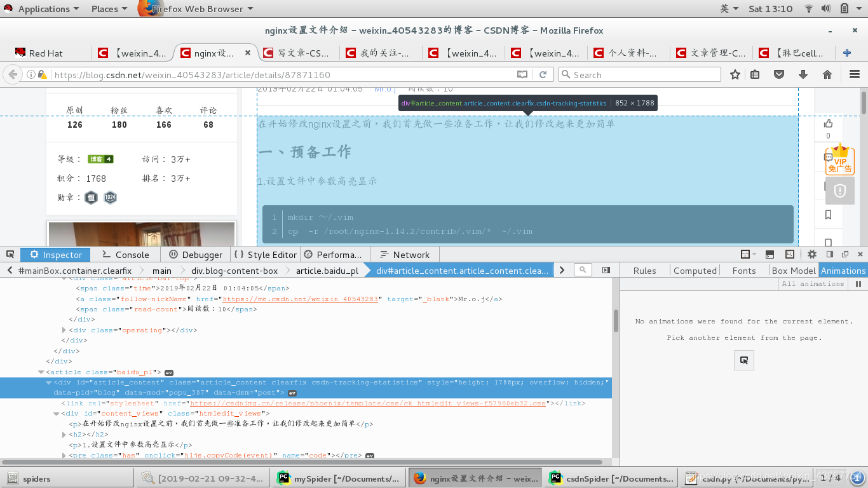Dock devtools to the side of window
This screenshot has width=868, height=488.
click(x=829, y=254)
